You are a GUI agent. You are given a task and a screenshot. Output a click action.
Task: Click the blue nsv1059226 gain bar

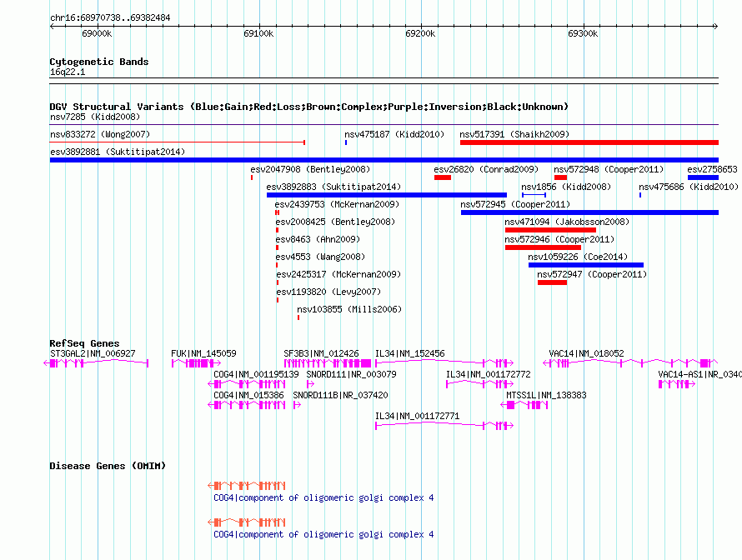point(586,265)
